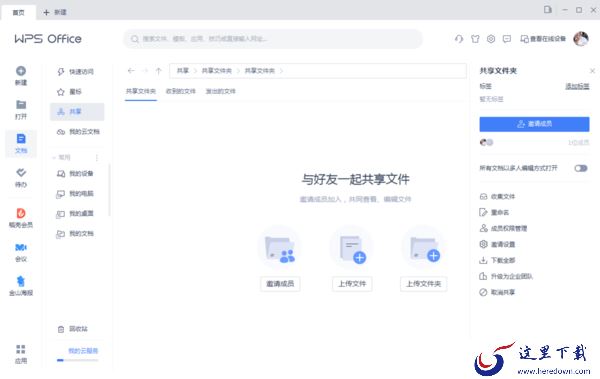
Task: Click the folder-with-people invite icon
Action: pos(280,248)
